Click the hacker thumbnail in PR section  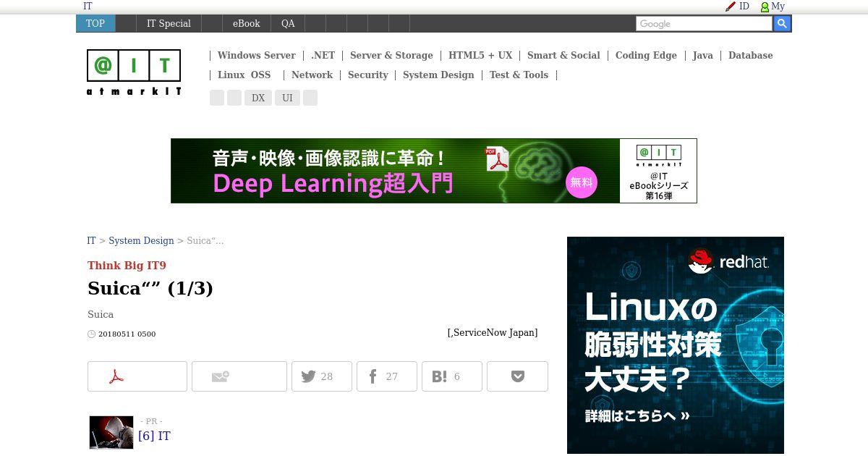(x=111, y=432)
